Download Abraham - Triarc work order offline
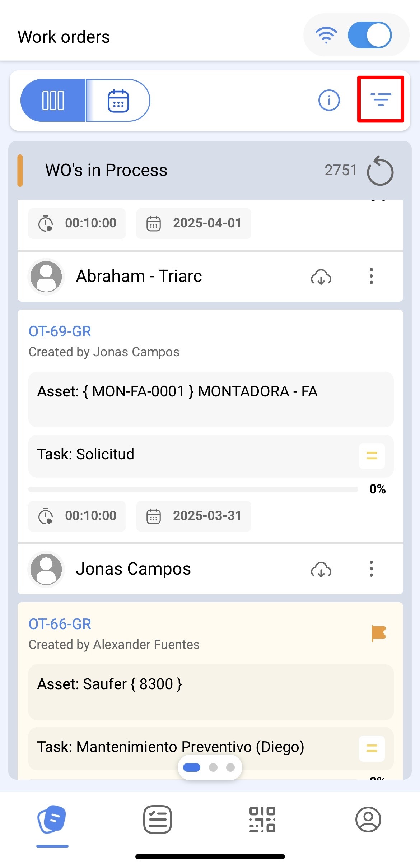The height and width of the screenshot is (868, 420). click(321, 277)
